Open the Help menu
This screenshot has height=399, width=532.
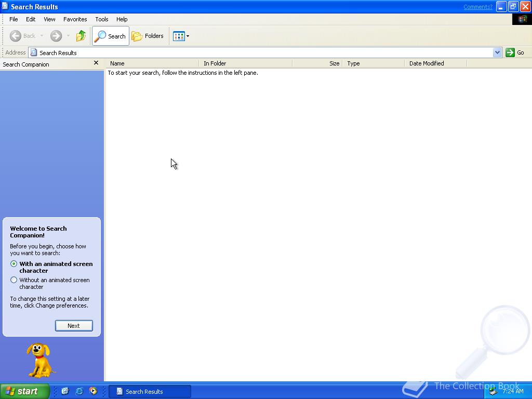(122, 19)
